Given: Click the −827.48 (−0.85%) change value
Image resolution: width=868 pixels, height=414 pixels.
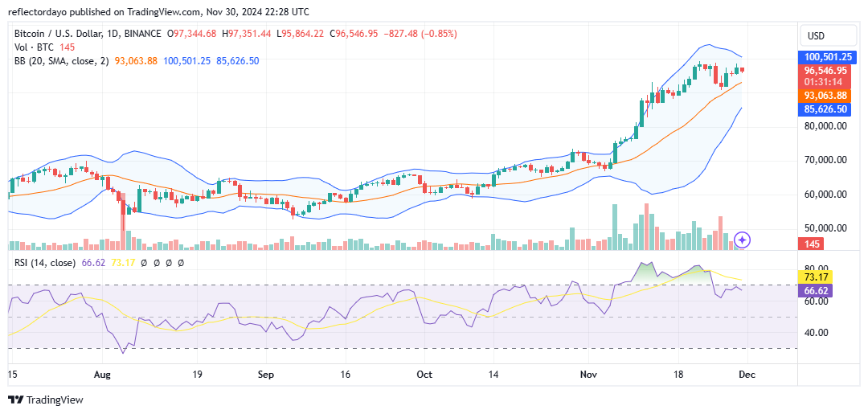Looking at the screenshot, I should click(x=420, y=34).
